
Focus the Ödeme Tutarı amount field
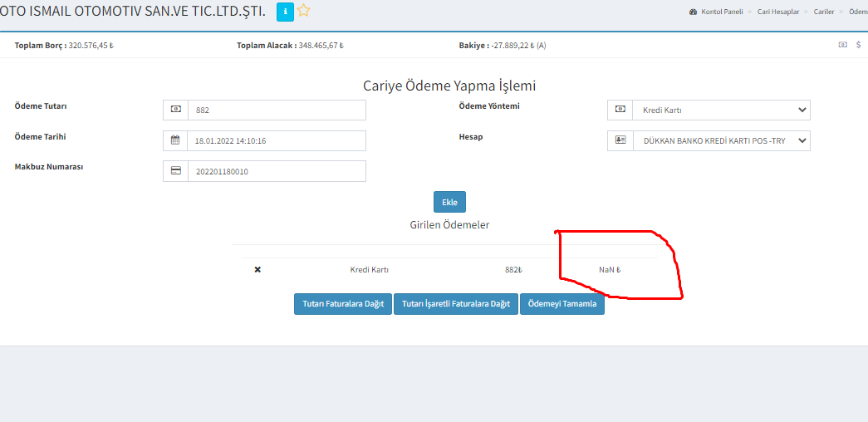click(277, 110)
